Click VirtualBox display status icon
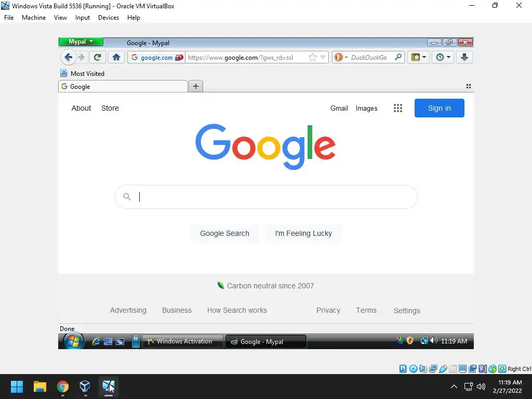This screenshot has width=532, height=399. 462,369
